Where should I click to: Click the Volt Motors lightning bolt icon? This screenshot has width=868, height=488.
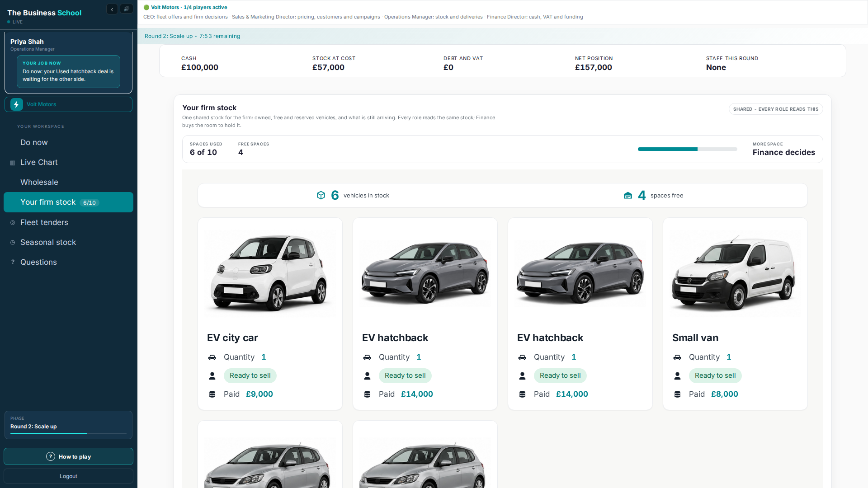[17, 104]
